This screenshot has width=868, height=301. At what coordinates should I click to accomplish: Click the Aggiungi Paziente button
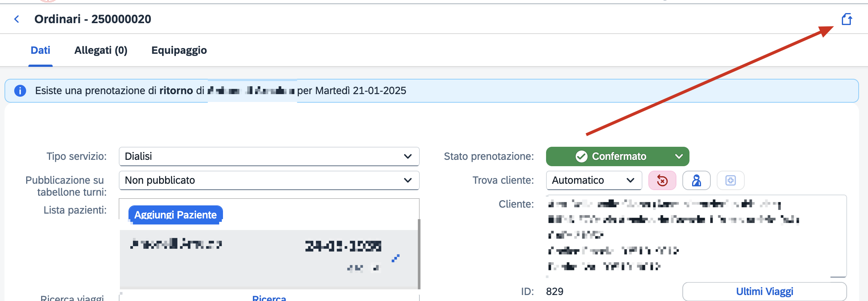[x=176, y=215]
